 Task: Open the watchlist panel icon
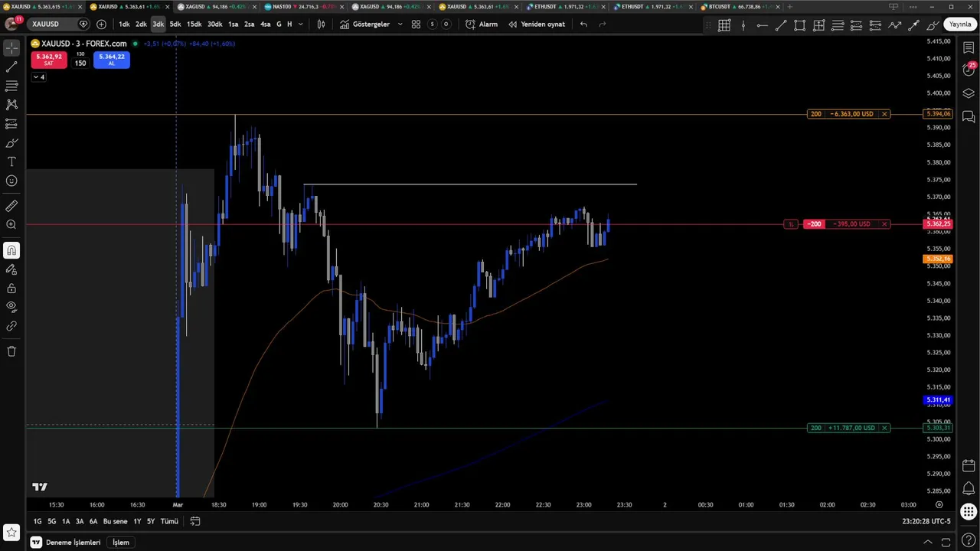969,48
